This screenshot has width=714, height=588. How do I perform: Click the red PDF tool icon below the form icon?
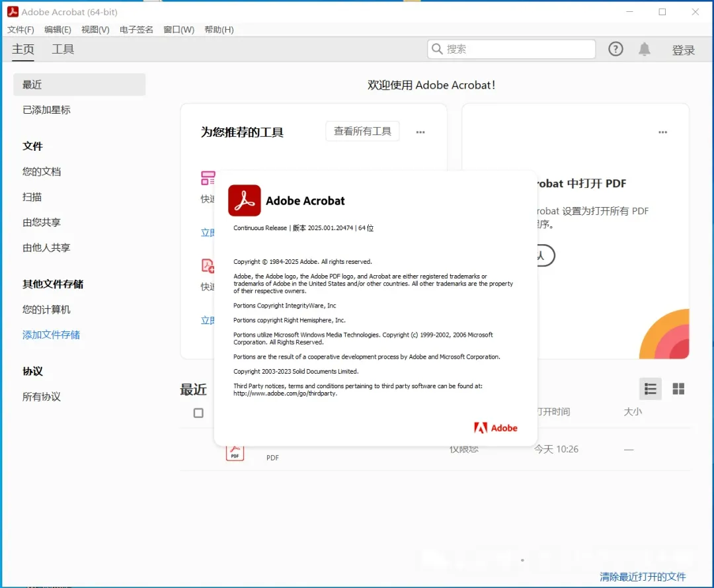coord(208,265)
